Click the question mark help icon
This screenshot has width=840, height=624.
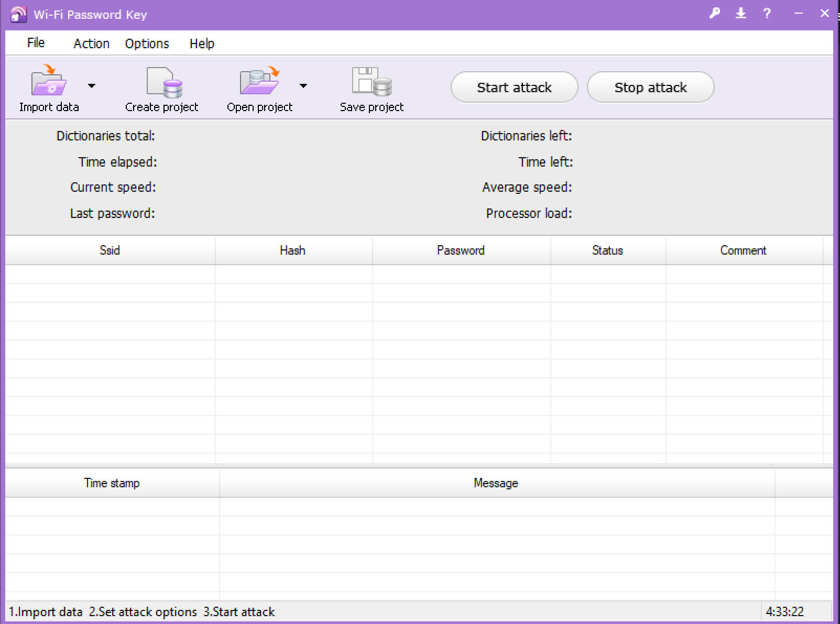pyautogui.click(x=767, y=14)
